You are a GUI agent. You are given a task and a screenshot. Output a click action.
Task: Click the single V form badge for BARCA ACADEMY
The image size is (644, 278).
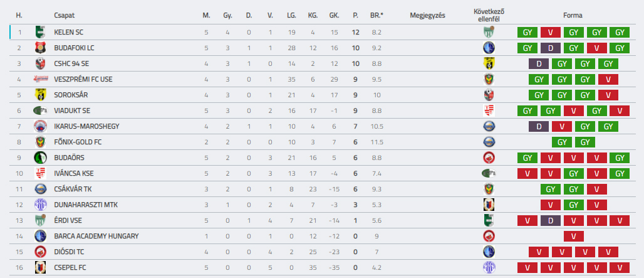573,237
